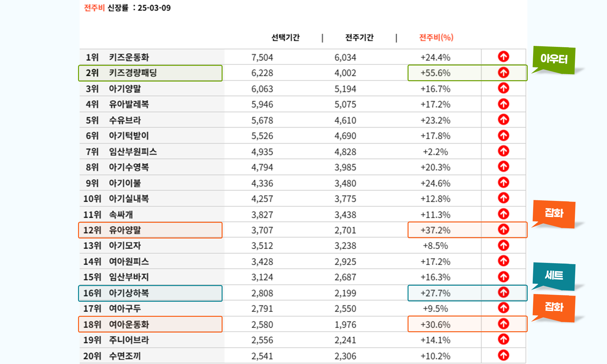Image resolution: width=607 pixels, height=364 pixels.
Task: Click the red up-arrow icon for 키즈운동화
Action: (503, 57)
